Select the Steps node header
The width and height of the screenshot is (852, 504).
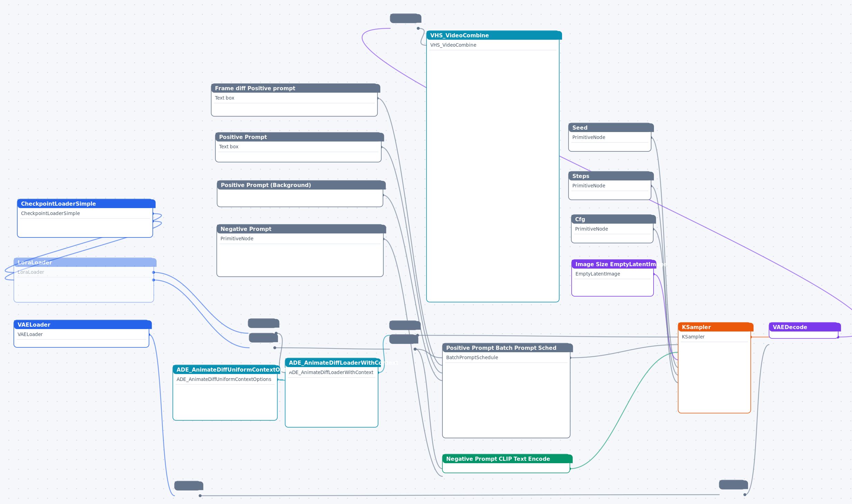pyautogui.click(x=611, y=176)
